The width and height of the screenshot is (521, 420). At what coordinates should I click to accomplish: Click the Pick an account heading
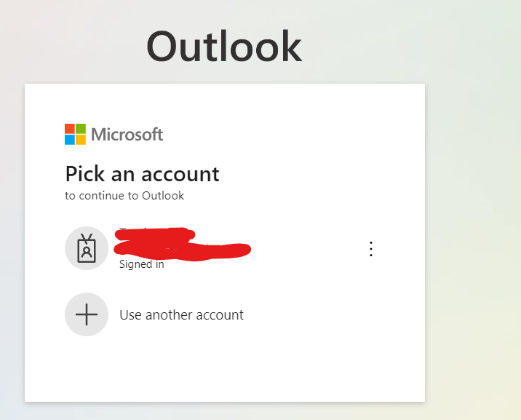142,174
